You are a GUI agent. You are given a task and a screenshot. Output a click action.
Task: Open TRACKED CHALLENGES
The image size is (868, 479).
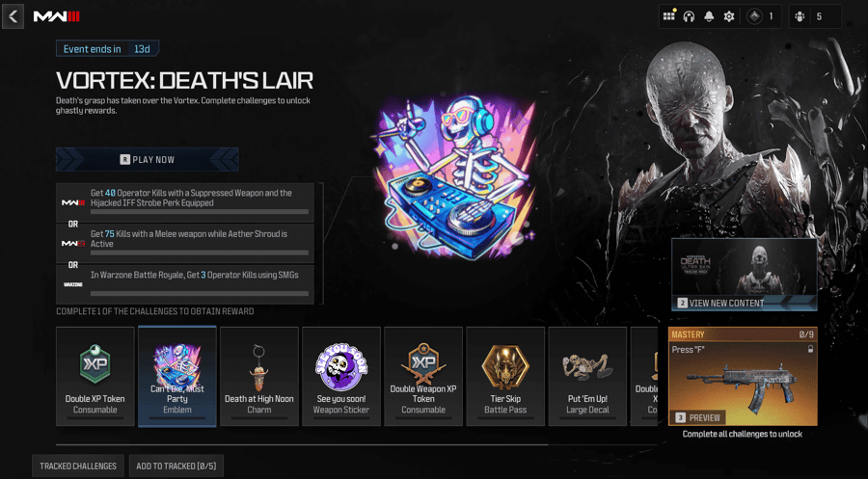tap(78, 466)
